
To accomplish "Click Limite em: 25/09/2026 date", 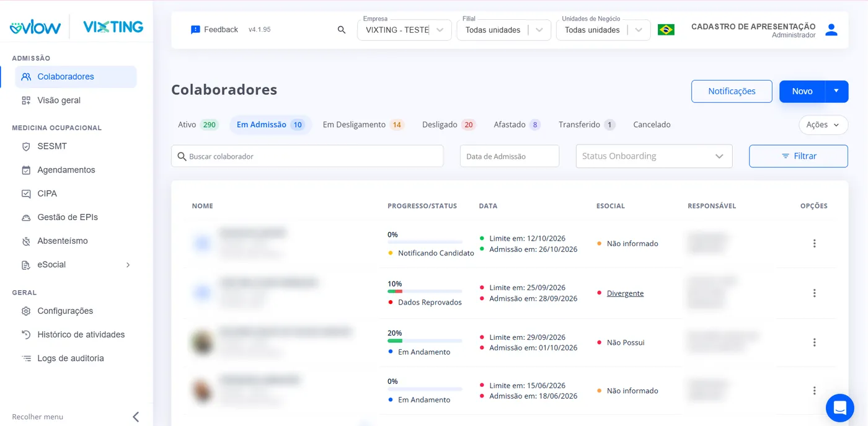I will click(528, 288).
